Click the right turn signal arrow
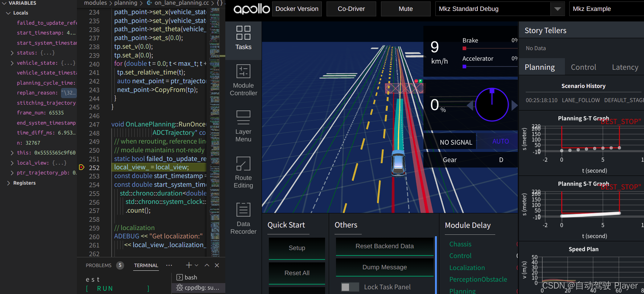644x294 pixels. [x=514, y=105]
